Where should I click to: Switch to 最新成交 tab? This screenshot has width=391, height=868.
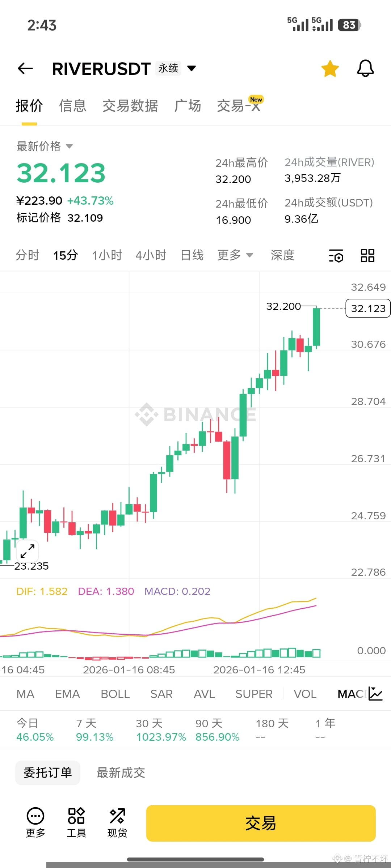coord(121,773)
